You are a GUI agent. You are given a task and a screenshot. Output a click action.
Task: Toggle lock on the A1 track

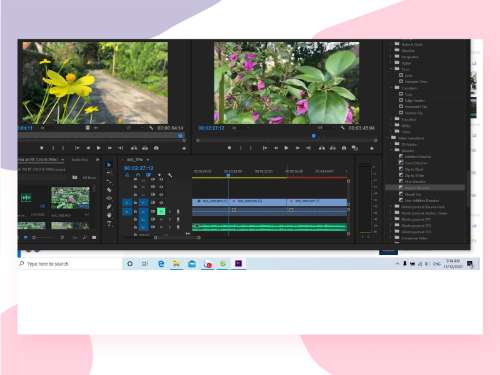(x=136, y=211)
